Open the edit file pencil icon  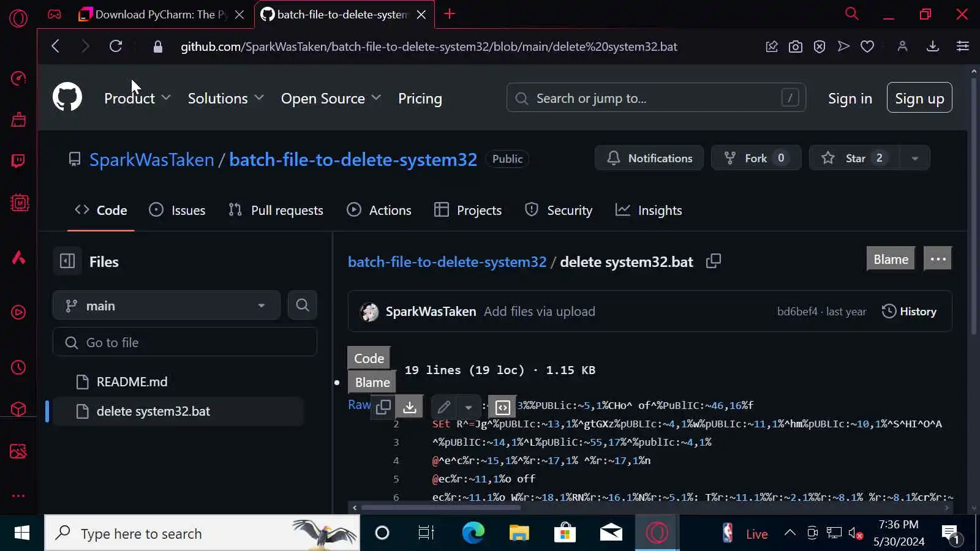[x=444, y=407]
